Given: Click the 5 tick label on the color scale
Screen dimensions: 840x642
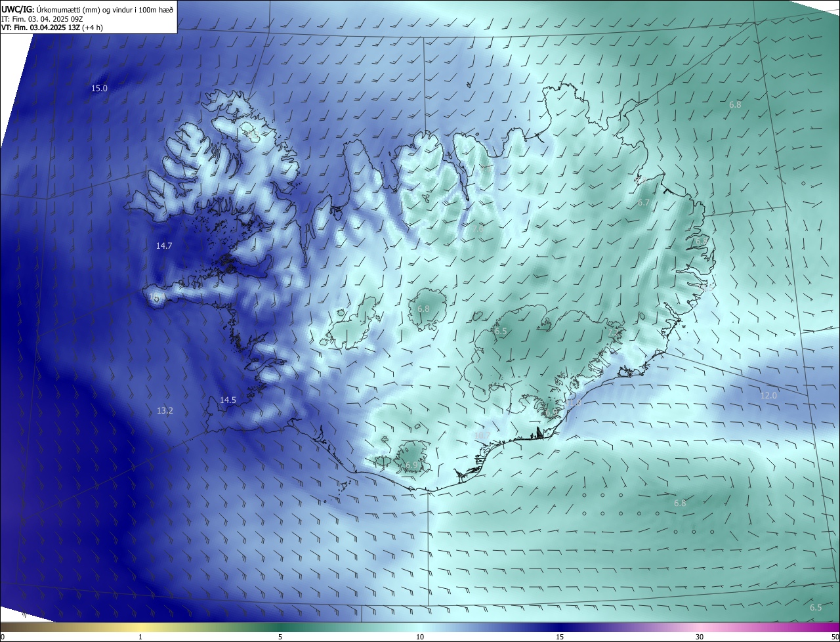Looking at the screenshot, I should 280,637.
